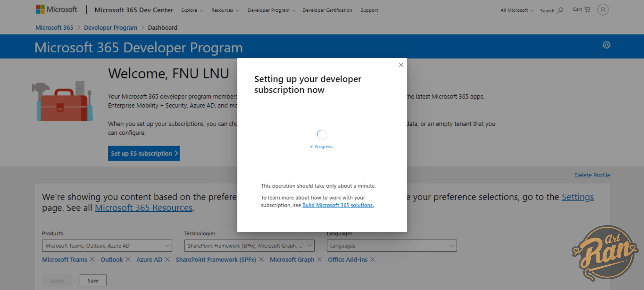The height and width of the screenshot is (290, 644).
Task: Click the Welcome, FNU LNU heading
Action: [169, 74]
